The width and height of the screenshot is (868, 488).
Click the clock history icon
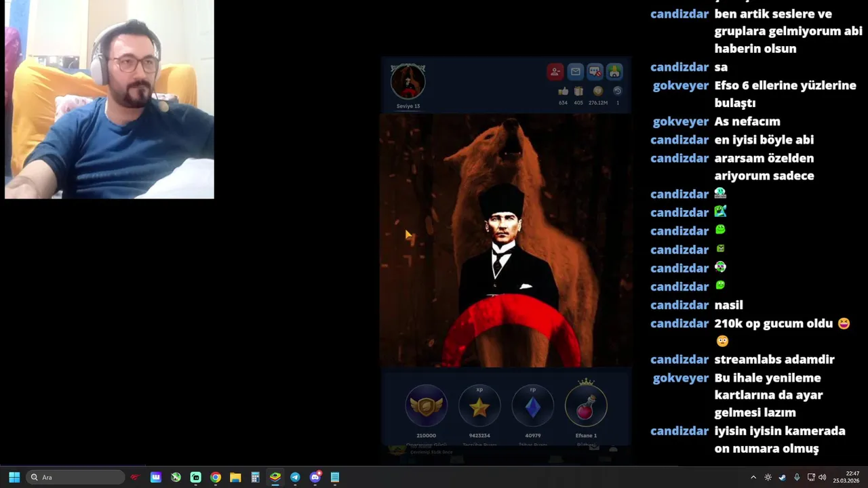coord(617,91)
